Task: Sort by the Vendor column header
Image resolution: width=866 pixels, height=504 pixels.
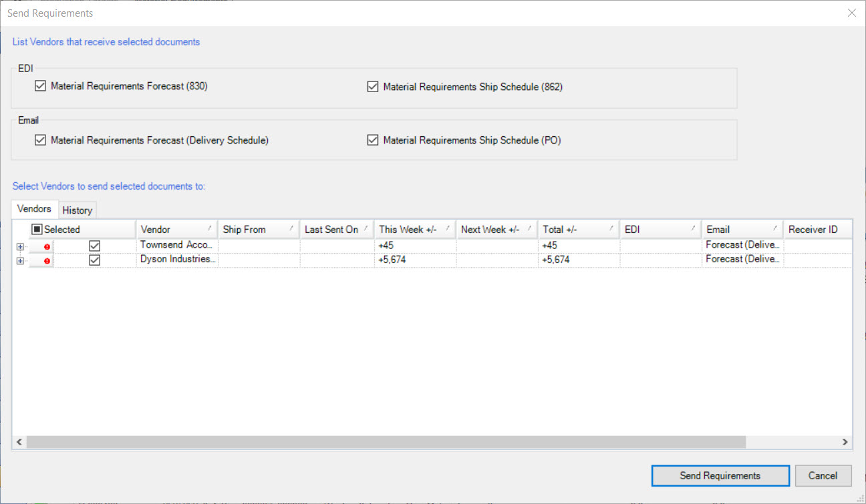Action: pyautogui.click(x=177, y=230)
